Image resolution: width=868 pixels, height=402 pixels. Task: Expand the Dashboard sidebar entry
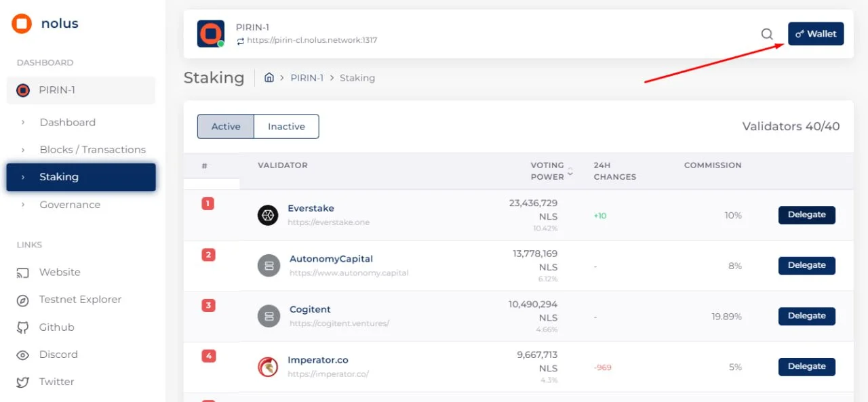67,122
